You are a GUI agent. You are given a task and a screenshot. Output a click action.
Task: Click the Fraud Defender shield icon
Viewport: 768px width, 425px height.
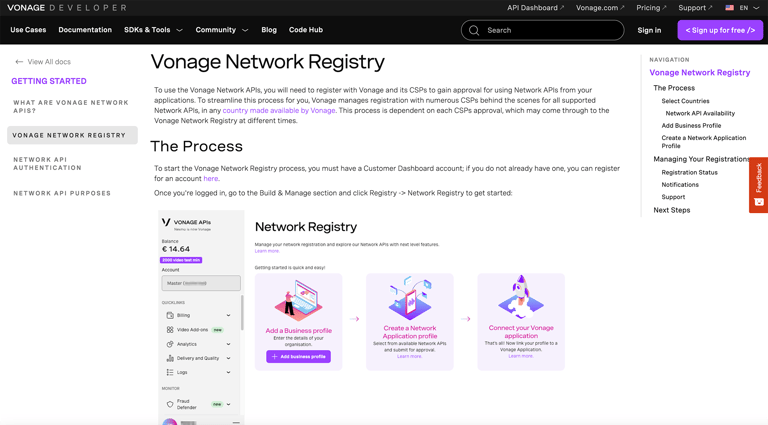tap(170, 404)
